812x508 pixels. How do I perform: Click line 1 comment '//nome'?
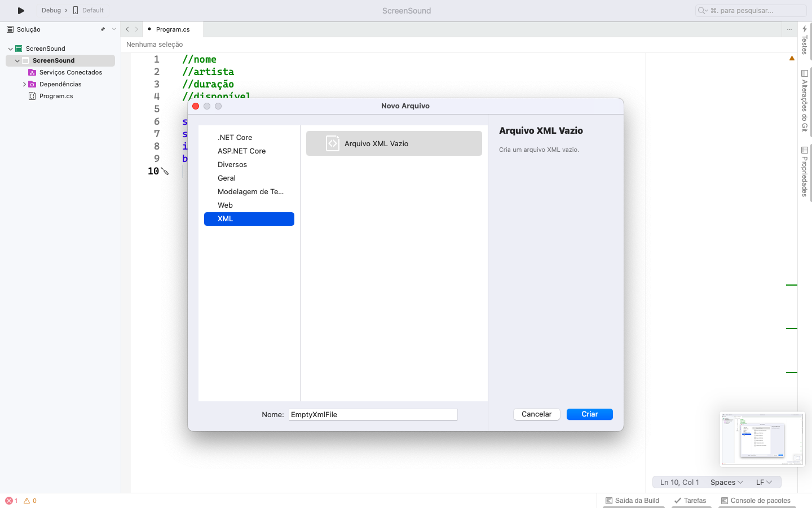(199, 59)
